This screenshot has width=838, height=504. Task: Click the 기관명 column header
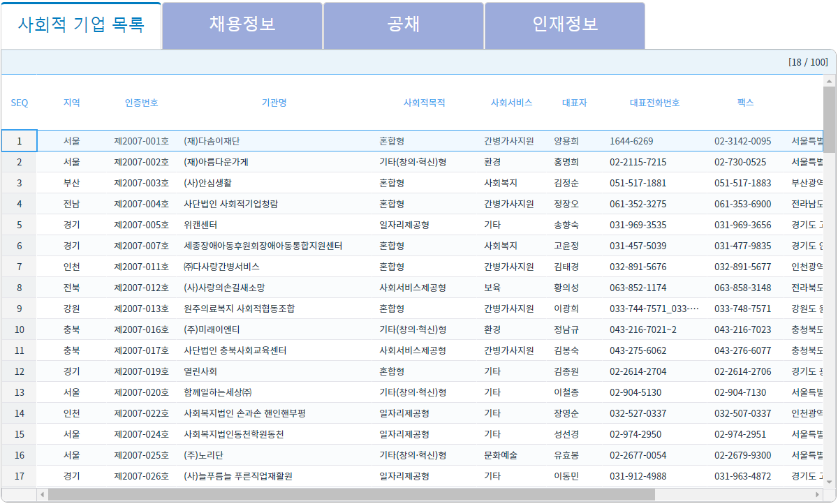(274, 103)
